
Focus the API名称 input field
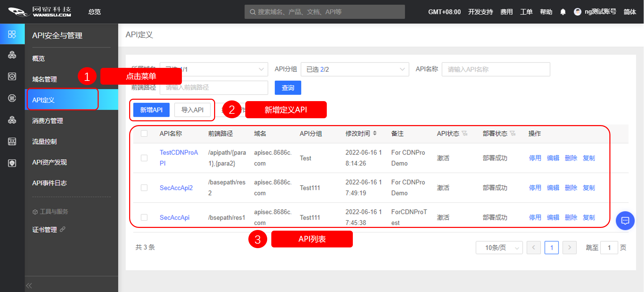(496, 69)
